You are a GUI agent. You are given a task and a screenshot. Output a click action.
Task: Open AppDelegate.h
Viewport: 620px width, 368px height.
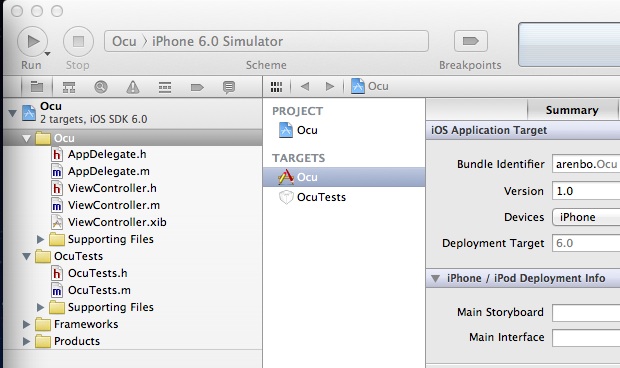click(107, 154)
